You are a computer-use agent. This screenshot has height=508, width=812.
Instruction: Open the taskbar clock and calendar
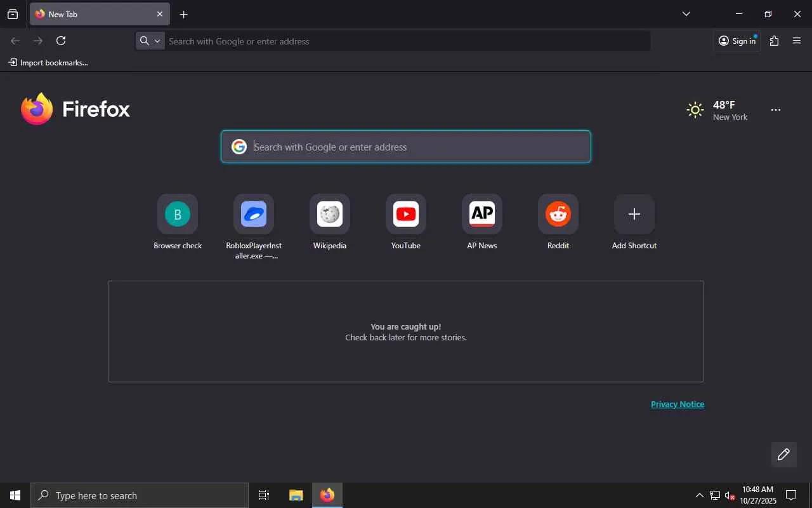[758, 495]
